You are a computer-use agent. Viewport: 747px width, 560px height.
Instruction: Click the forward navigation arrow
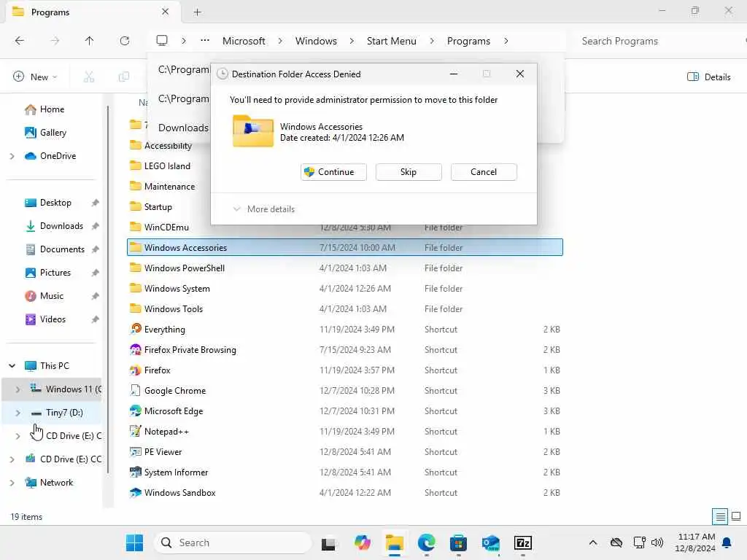point(55,41)
